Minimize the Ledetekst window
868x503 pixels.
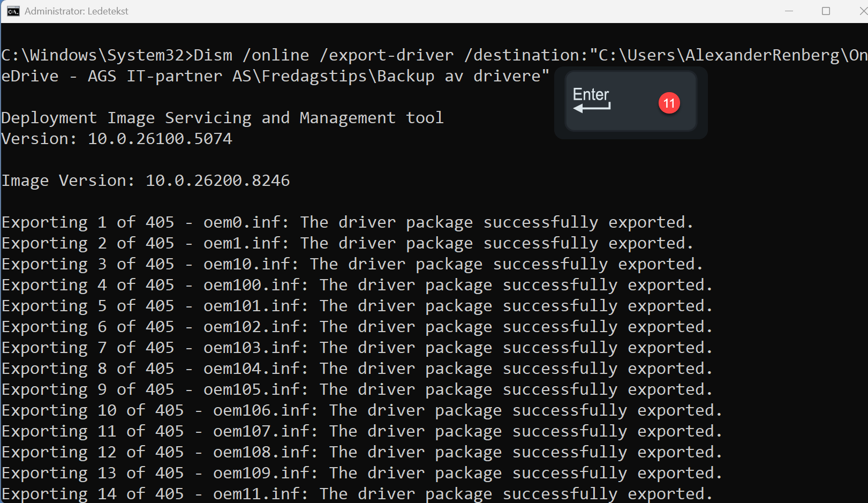tap(789, 11)
